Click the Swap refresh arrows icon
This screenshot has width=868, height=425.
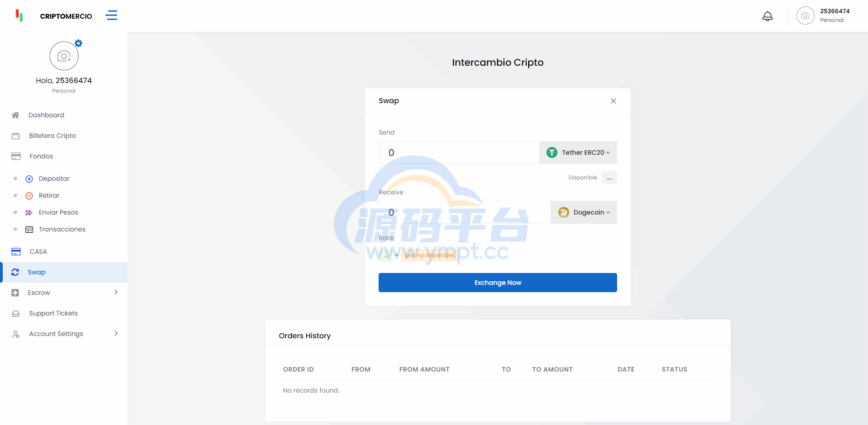pos(15,272)
